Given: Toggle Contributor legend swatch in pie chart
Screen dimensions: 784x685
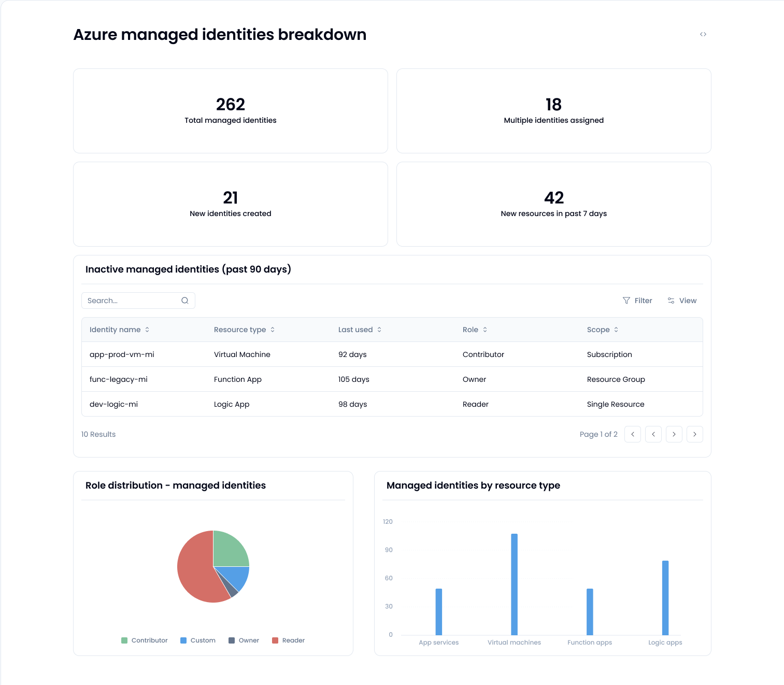Looking at the screenshot, I should (x=124, y=640).
